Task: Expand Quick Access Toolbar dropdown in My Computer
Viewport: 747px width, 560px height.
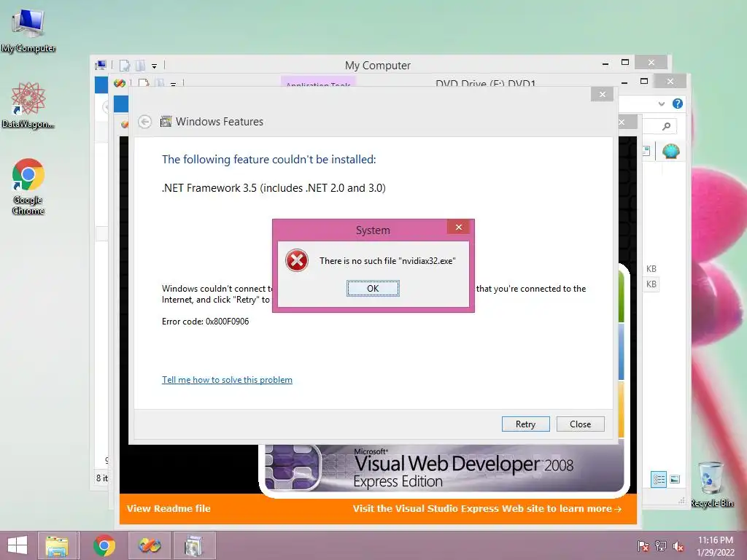Action: pyautogui.click(x=154, y=66)
